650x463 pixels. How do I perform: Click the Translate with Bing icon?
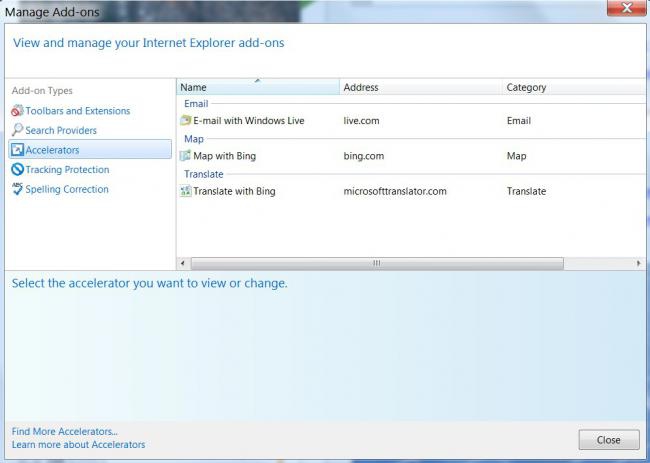pos(185,191)
